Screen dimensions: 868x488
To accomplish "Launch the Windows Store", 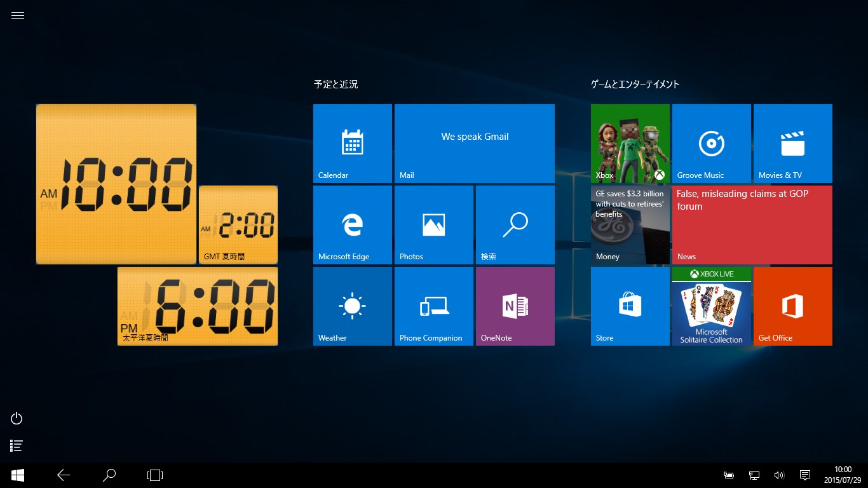I will [x=630, y=306].
